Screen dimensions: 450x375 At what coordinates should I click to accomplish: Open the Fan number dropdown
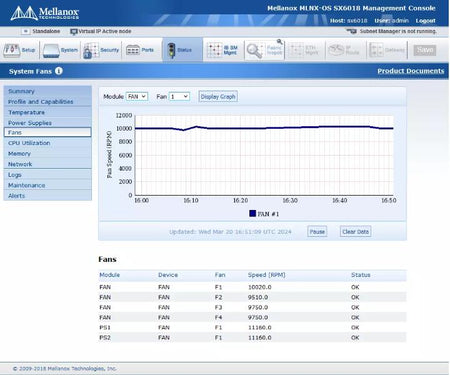pyautogui.click(x=179, y=96)
